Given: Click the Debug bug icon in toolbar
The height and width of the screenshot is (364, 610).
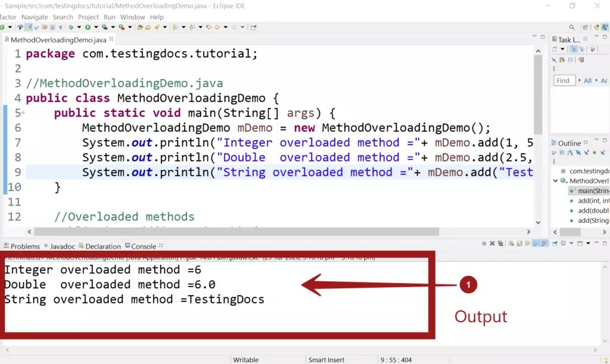Looking at the screenshot, I should pyautogui.click(x=71, y=27).
